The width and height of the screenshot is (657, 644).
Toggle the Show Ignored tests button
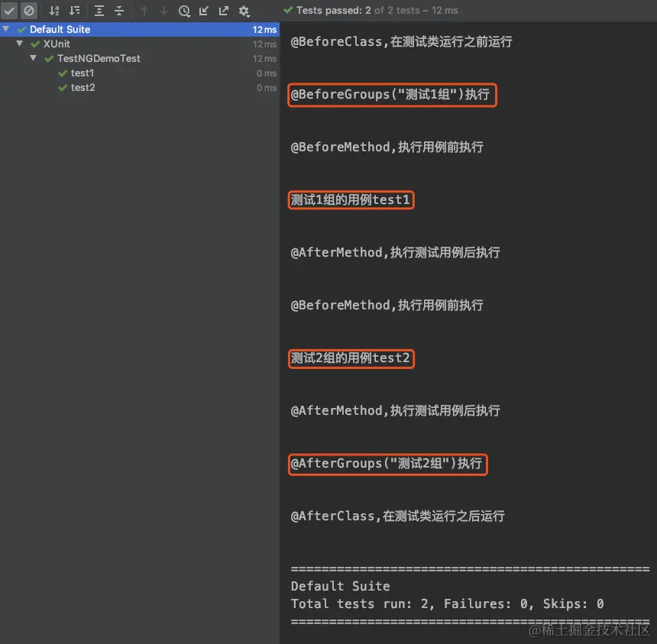(29, 11)
